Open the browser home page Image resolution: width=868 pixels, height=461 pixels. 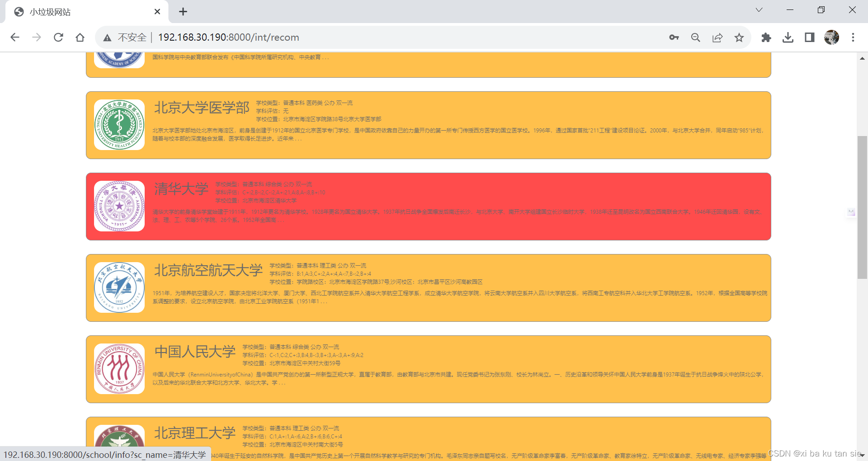(x=80, y=37)
